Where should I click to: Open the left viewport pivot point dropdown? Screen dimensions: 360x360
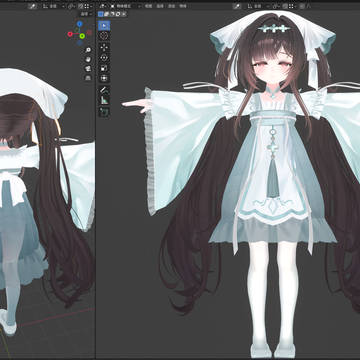coord(72,6)
